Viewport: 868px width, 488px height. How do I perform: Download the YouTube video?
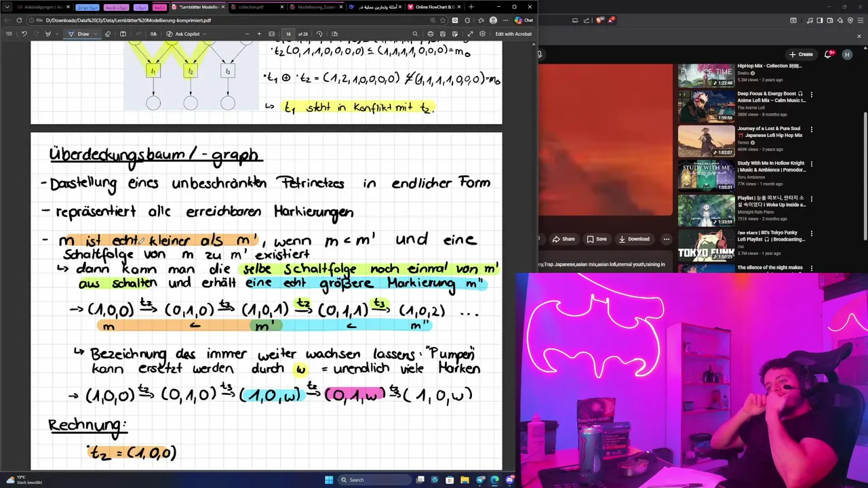pyautogui.click(x=634, y=239)
